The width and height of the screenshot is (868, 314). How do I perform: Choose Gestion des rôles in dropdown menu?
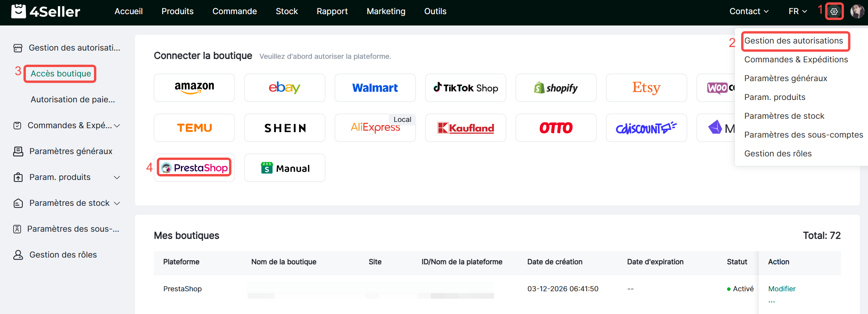coord(778,154)
